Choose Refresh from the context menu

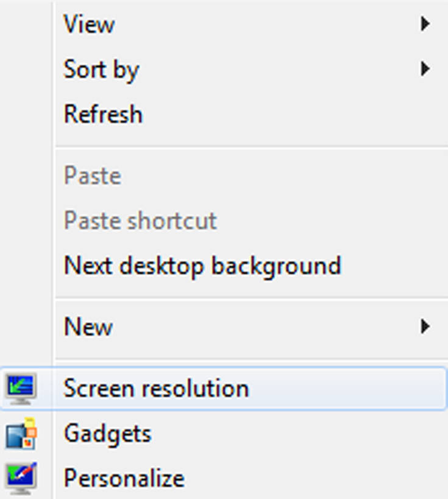(x=224, y=114)
